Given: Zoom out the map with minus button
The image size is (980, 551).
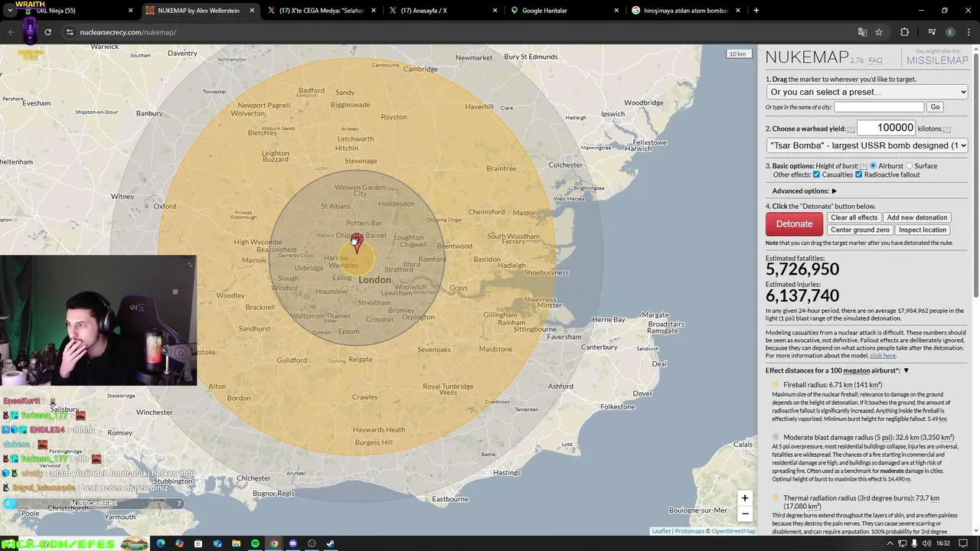Looking at the screenshot, I should coord(744,514).
